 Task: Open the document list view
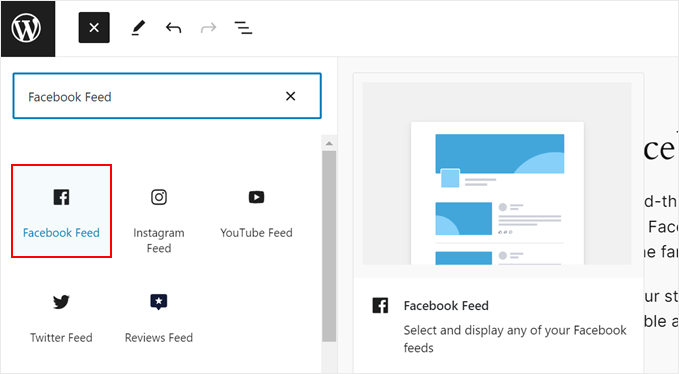pyautogui.click(x=243, y=28)
